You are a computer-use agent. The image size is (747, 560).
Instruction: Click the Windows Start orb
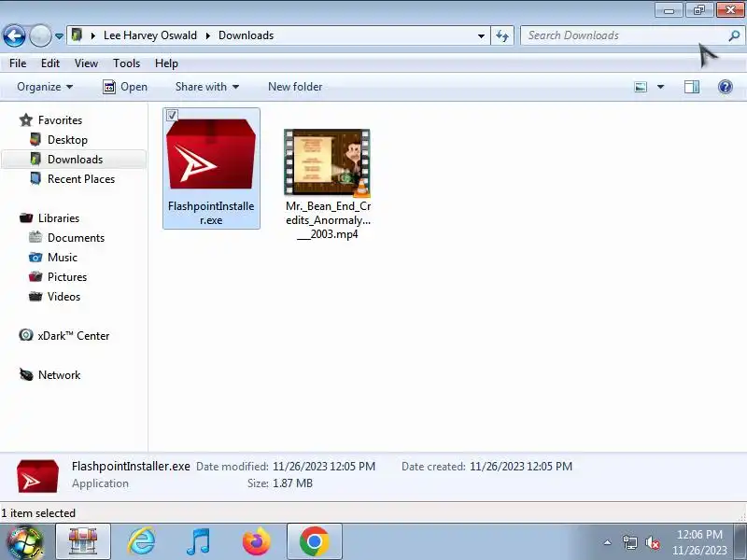pyautogui.click(x=24, y=542)
